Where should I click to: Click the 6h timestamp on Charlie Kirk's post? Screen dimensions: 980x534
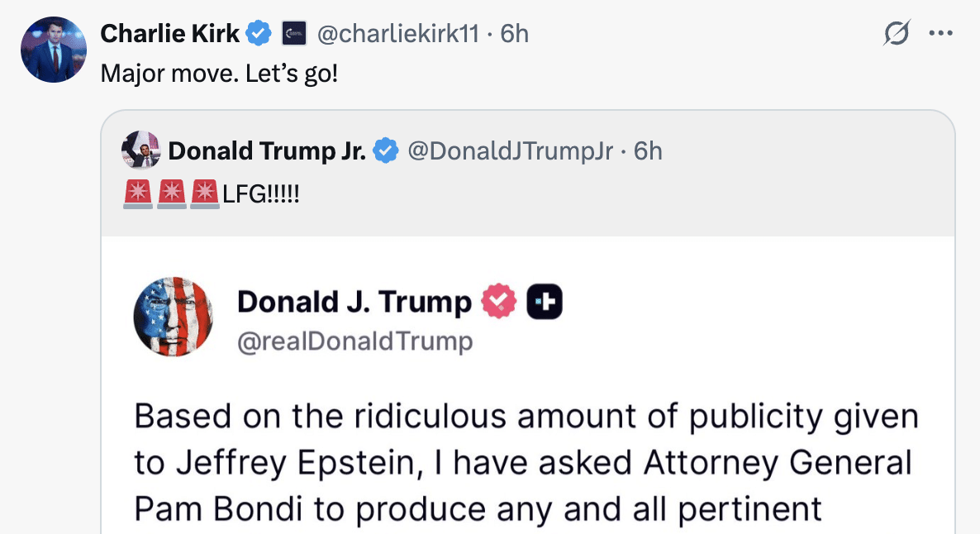(515, 34)
